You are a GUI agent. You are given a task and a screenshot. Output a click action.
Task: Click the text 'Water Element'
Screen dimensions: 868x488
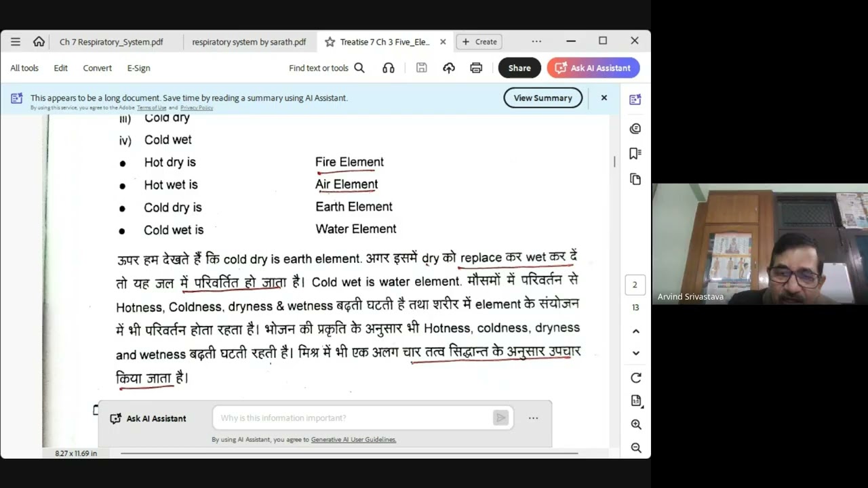tap(356, 229)
